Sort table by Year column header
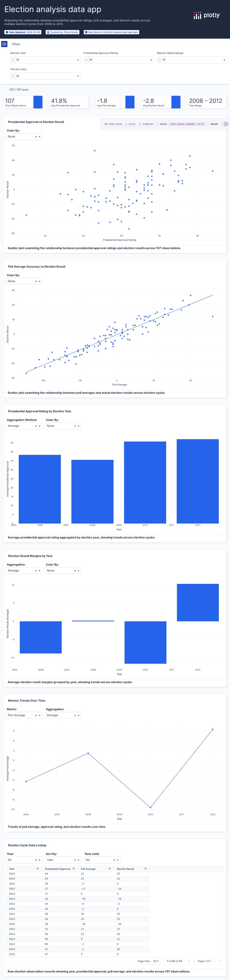This screenshot has width=230, height=980. (x=12, y=869)
